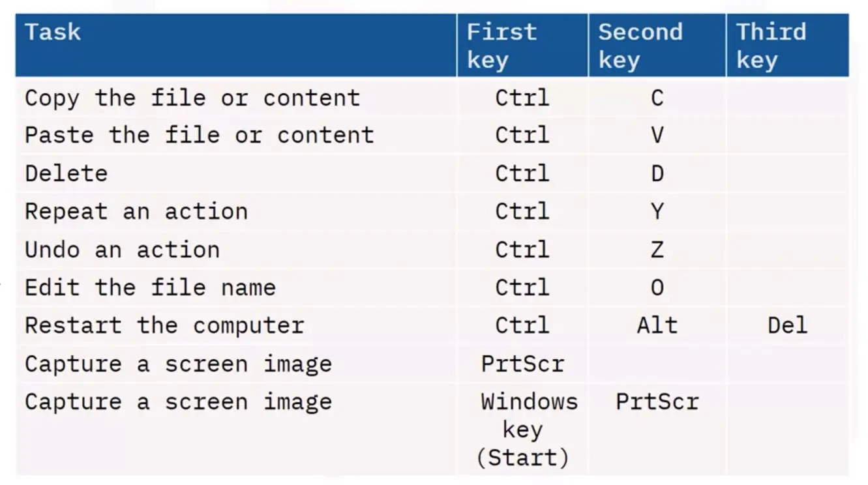Click the "Undo an action" text

pyautogui.click(x=122, y=250)
